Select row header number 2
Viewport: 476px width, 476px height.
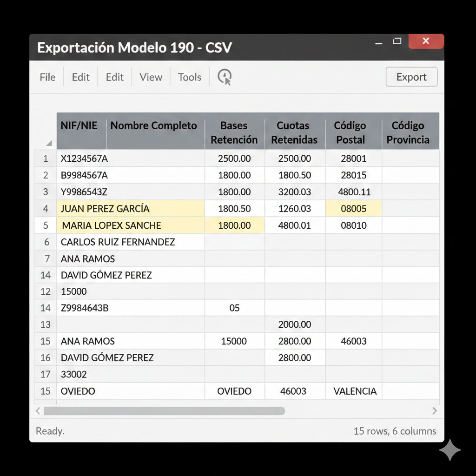coord(46,175)
